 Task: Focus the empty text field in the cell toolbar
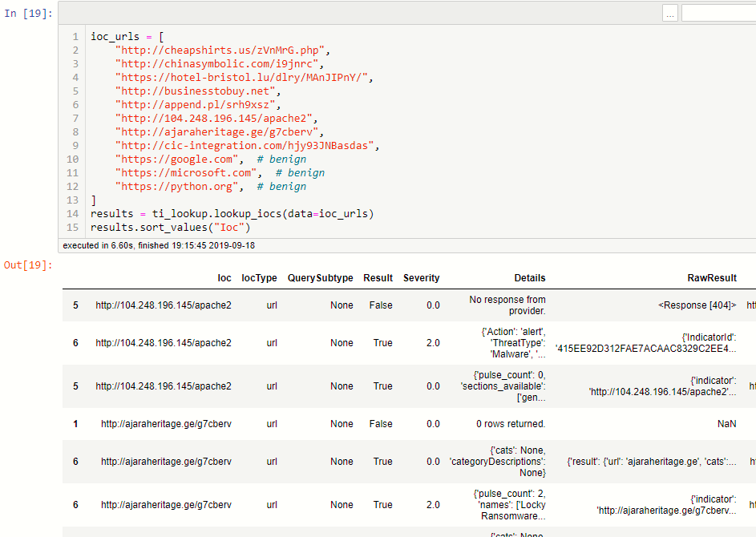point(718,13)
